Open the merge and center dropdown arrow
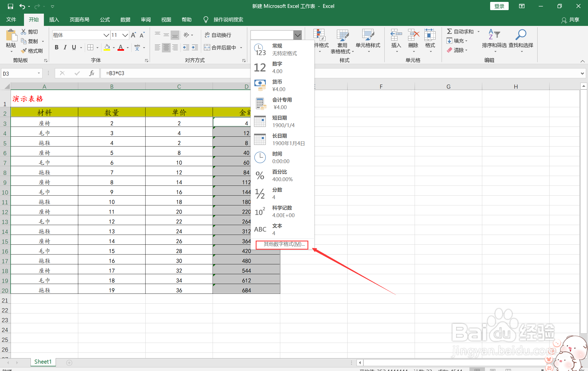This screenshot has height=371, width=588. pos(241,48)
